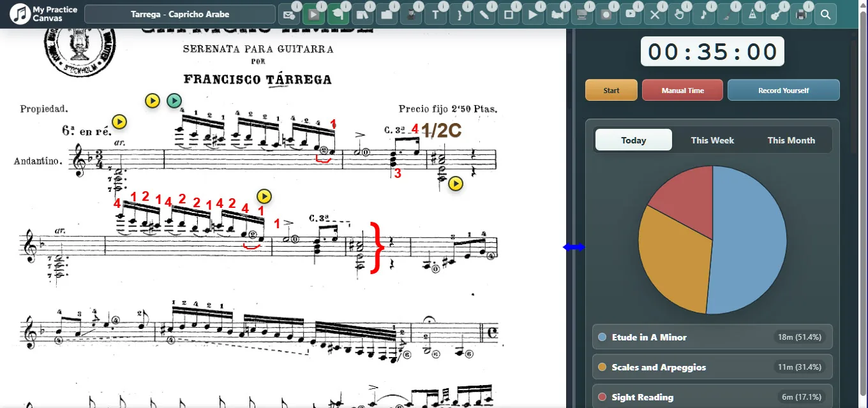Switch to the This Week tab
This screenshot has width=868, height=408.
[x=712, y=140]
